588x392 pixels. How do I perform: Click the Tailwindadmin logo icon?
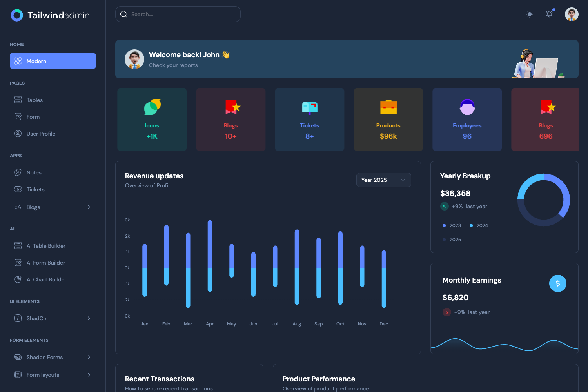(17, 15)
